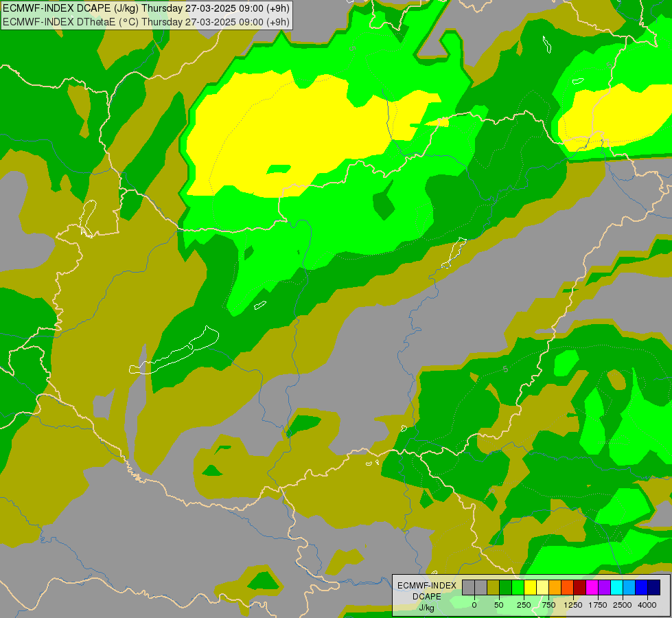Click the legend tick label 2500
The image size is (672, 618).
click(623, 605)
